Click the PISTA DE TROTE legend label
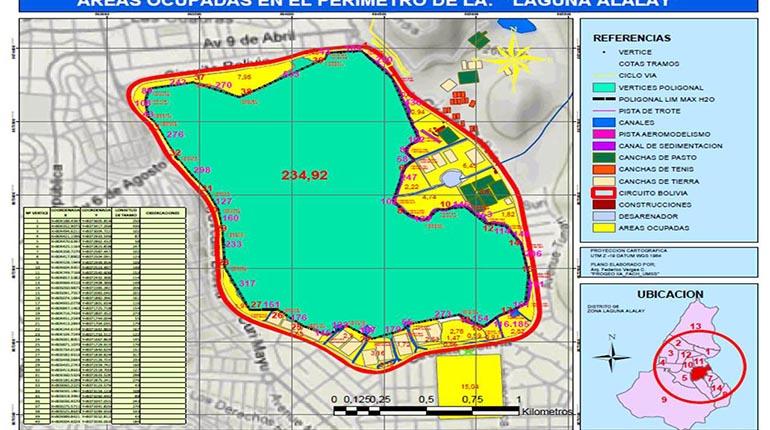The image size is (770, 430). (649, 111)
